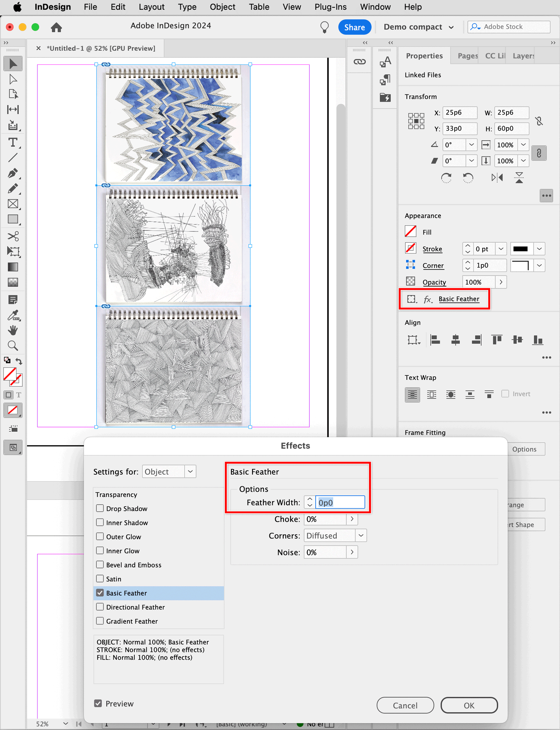The height and width of the screenshot is (730, 560).
Task: Select the Free Transform tool
Action: 13,252
